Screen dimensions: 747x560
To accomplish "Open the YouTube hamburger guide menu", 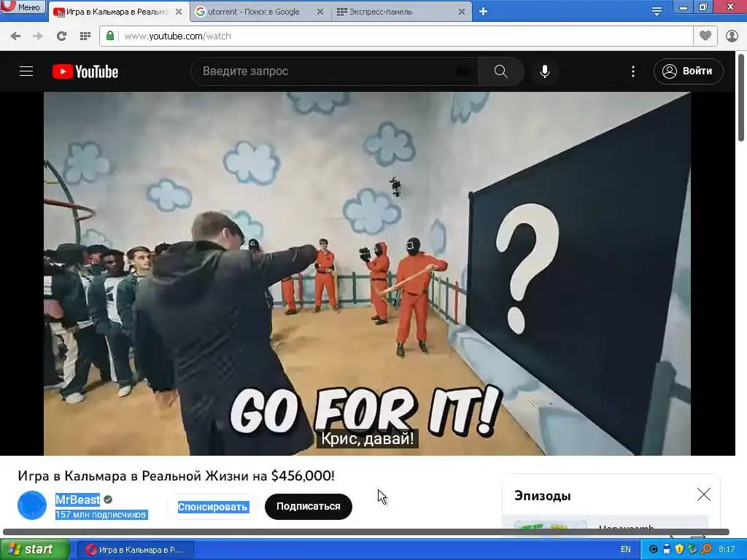I will [x=26, y=71].
